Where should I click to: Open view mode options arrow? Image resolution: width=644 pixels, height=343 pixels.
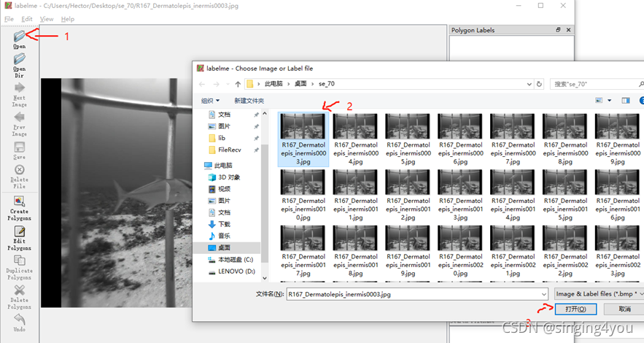[x=610, y=101]
